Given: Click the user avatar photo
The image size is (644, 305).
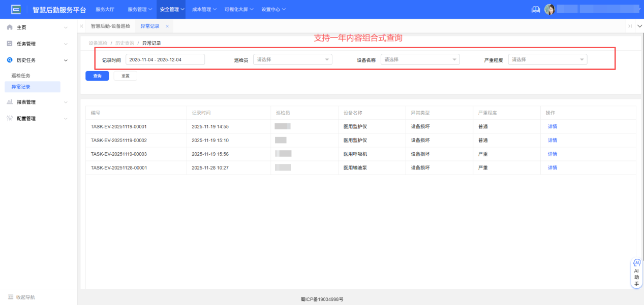Looking at the screenshot, I should (550, 9).
